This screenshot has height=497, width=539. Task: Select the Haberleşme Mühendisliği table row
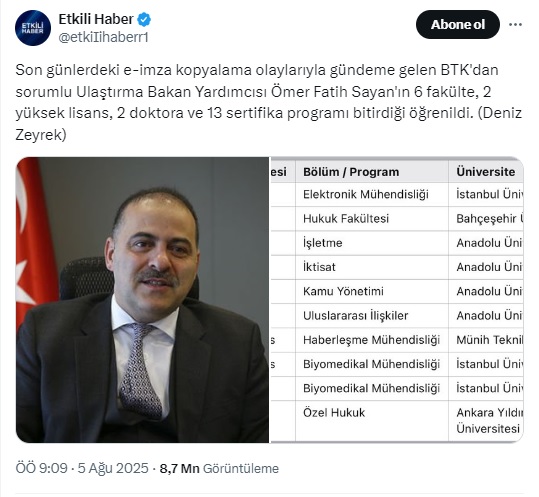(397, 340)
